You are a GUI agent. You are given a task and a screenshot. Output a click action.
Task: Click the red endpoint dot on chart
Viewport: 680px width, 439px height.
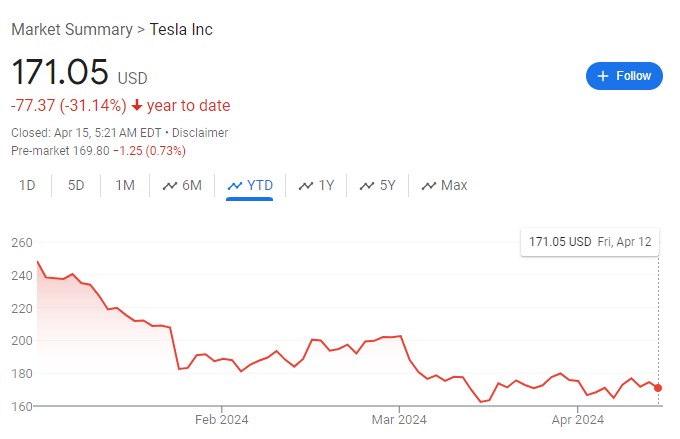click(658, 388)
